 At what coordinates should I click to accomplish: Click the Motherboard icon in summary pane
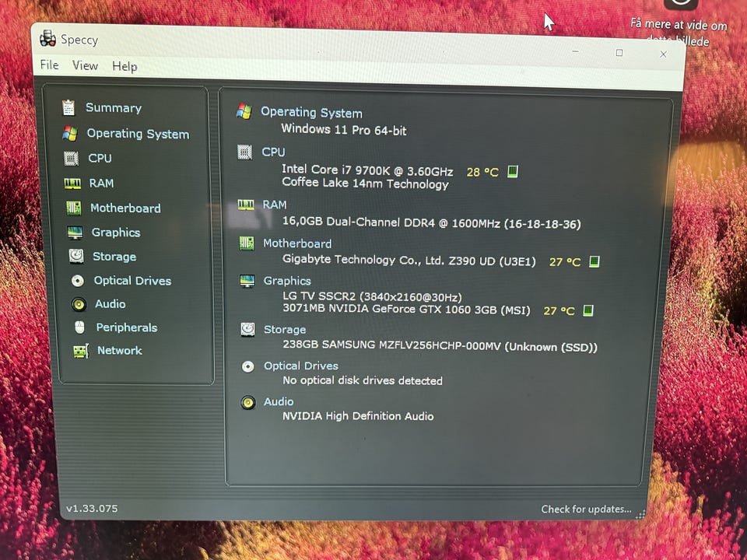(x=247, y=243)
